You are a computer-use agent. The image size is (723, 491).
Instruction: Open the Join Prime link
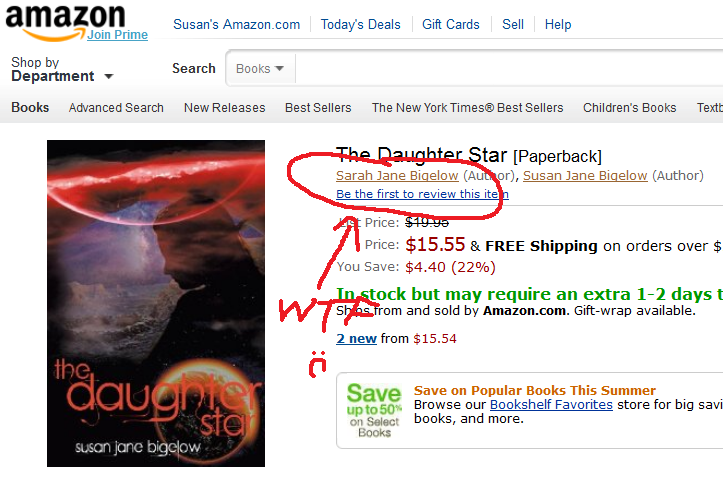(118, 35)
